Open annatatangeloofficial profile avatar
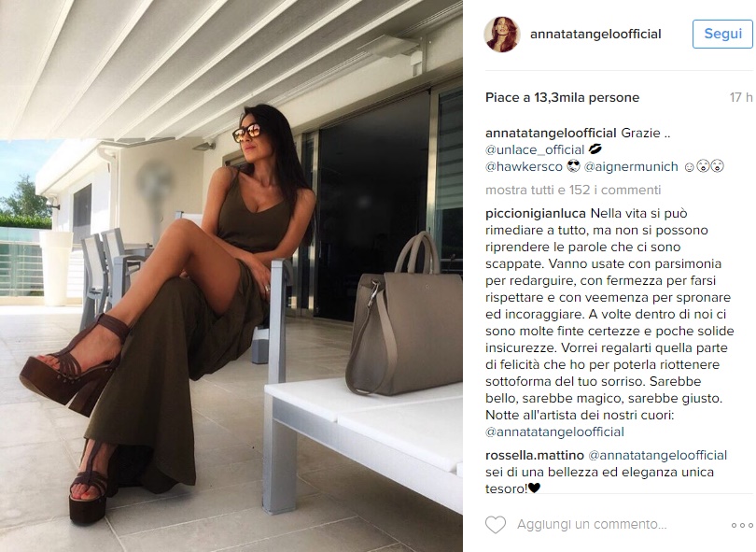 [502, 35]
